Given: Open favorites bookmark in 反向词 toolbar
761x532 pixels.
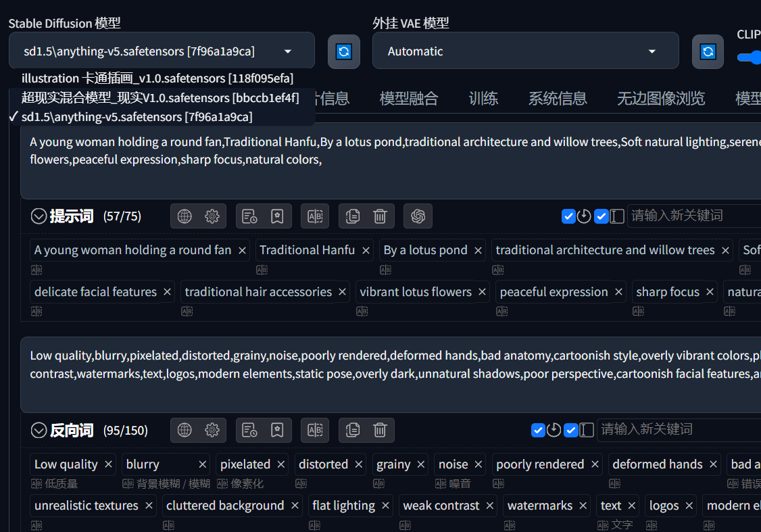Looking at the screenshot, I should (277, 430).
